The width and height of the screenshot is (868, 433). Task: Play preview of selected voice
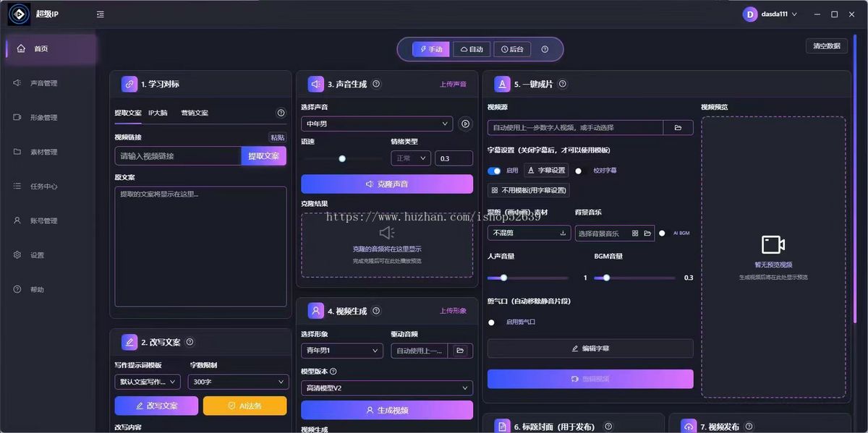(465, 124)
